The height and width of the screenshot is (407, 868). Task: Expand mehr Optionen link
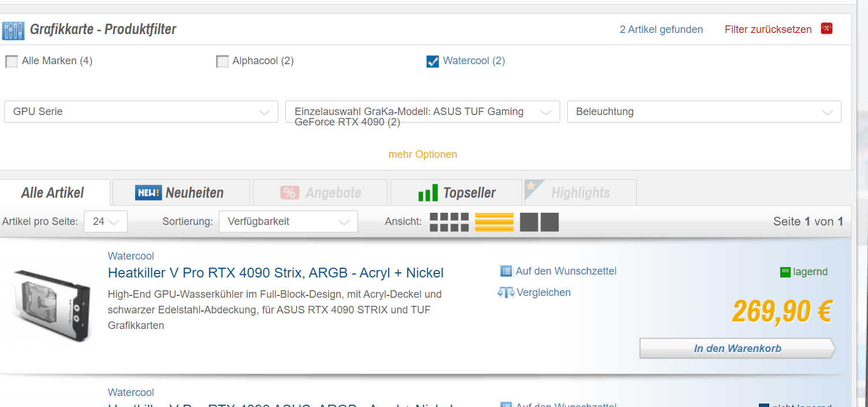coord(423,154)
